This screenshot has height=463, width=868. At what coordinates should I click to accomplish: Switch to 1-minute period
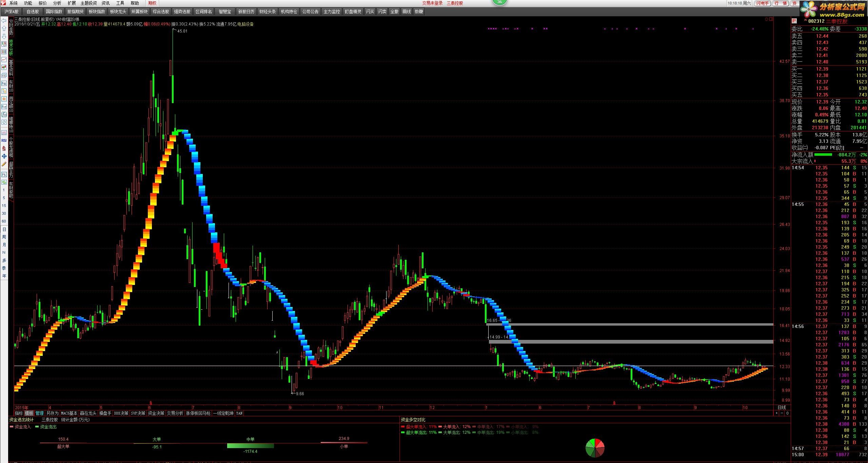point(4,190)
